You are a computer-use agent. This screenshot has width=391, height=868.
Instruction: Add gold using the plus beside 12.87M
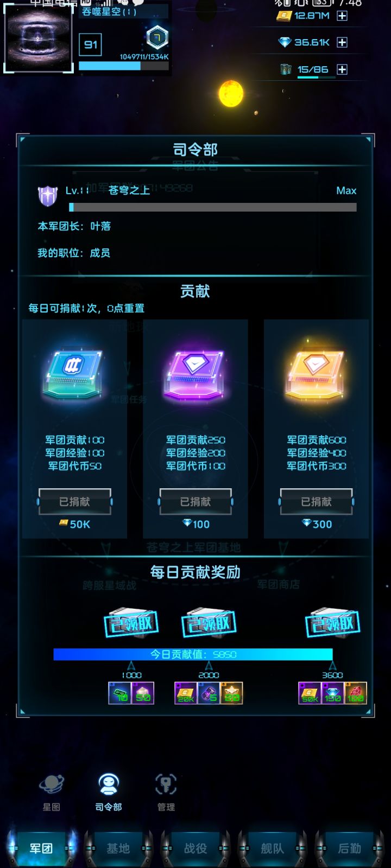coord(342,16)
